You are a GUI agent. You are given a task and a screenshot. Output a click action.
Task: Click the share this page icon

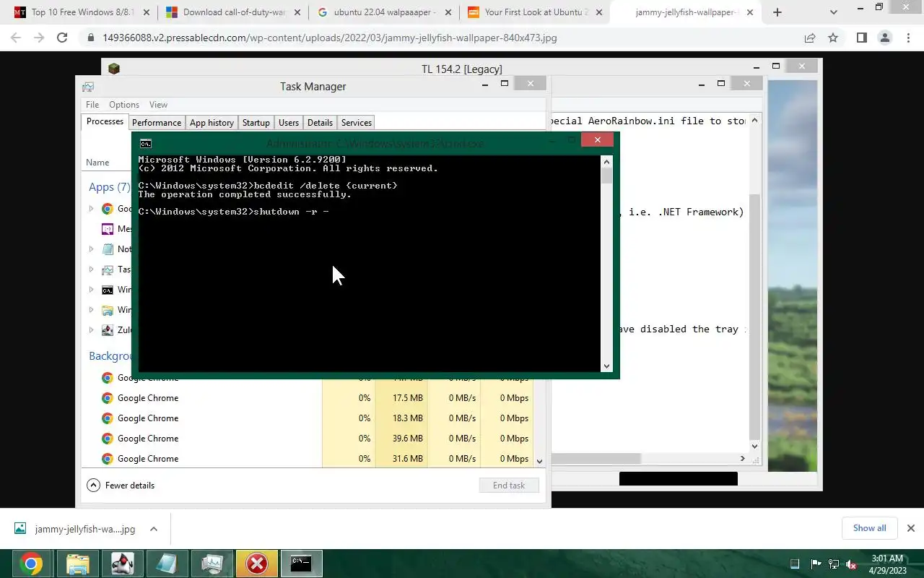coord(810,38)
